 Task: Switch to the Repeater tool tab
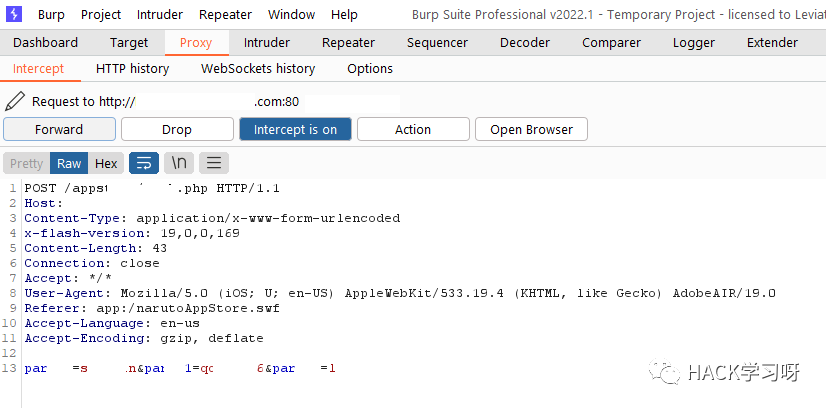point(348,43)
